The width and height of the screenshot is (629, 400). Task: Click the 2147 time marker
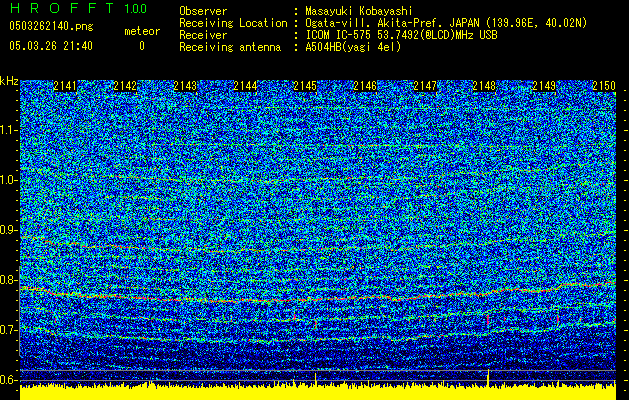coord(425,86)
